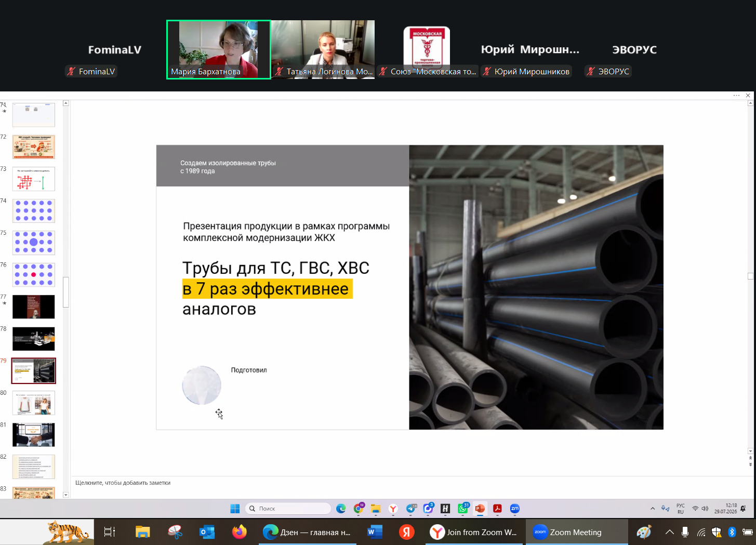This screenshot has height=545, width=756.
Task: Toggle the microphone icon in system tray
Action: [x=685, y=532]
